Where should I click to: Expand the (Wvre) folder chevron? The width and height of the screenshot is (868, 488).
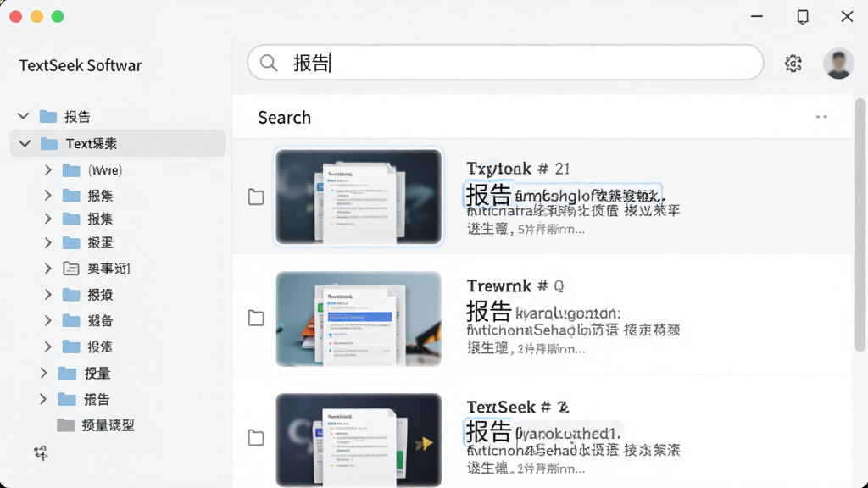pyautogui.click(x=48, y=169)
